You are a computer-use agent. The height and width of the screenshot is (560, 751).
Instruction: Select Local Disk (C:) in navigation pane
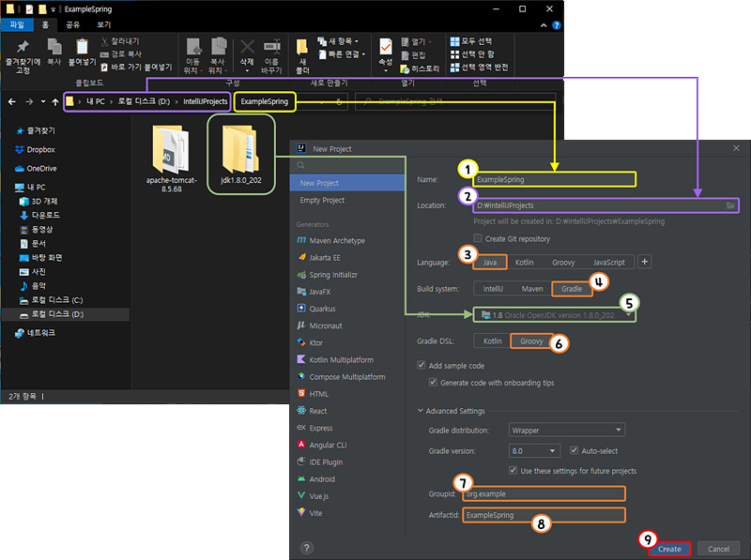pyautogui.click(x=51, y=300)
